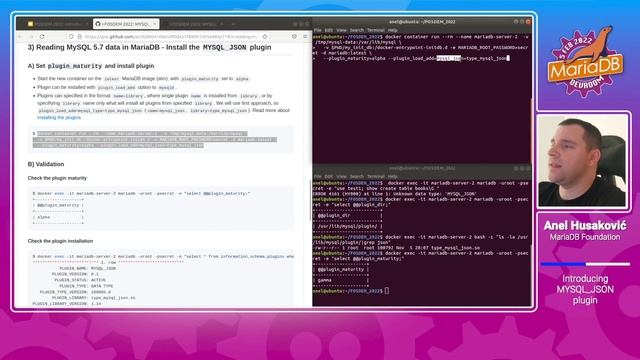Click the speaker name 'Anel Husaković'
Screen dimensions: 640x360
[584, 225]
